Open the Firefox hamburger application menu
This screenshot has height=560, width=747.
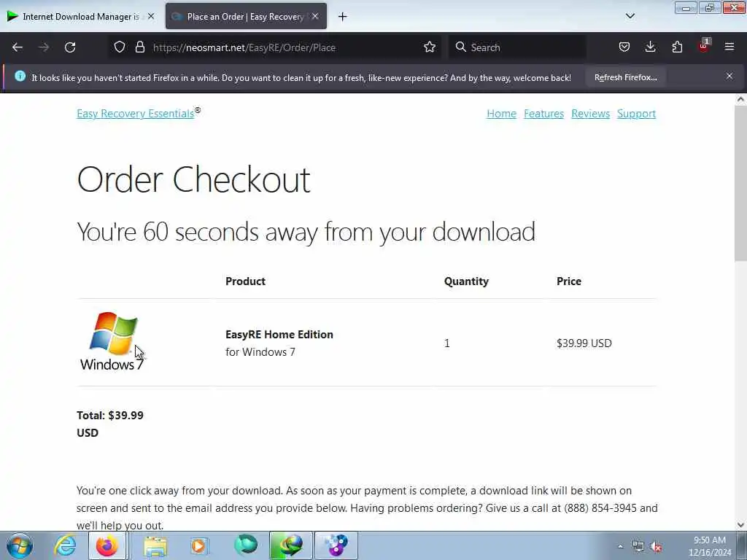[x=729, y=47]
